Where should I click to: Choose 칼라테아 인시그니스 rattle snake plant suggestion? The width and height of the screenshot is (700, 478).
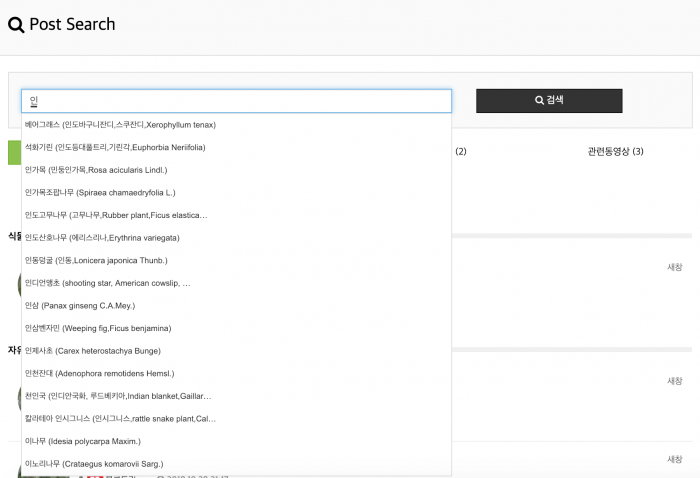tap(120, 419)
